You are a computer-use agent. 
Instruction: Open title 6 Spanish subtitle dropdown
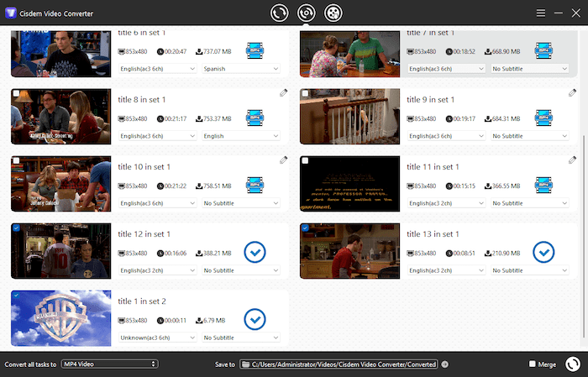click(x=241, y=69)
